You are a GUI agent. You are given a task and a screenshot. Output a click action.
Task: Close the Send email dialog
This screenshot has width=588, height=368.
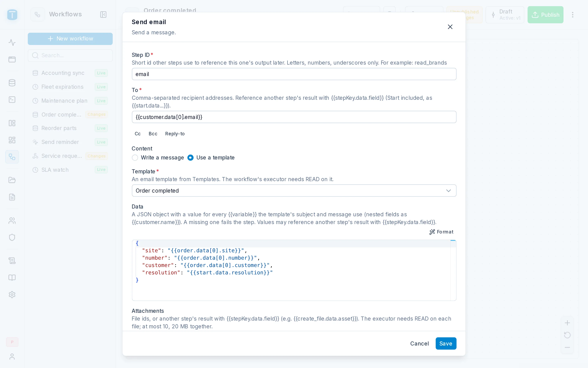pyautogui.click(x=450, y=27)
